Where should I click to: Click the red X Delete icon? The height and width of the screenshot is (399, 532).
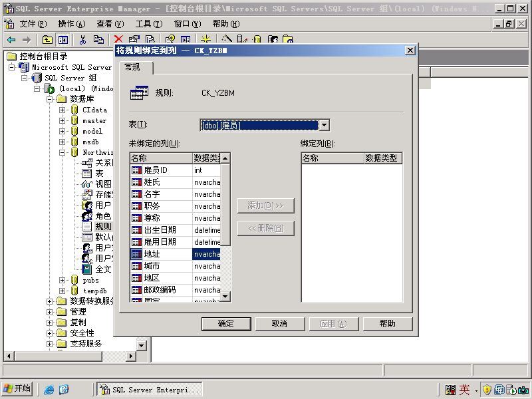coord(118,39)
